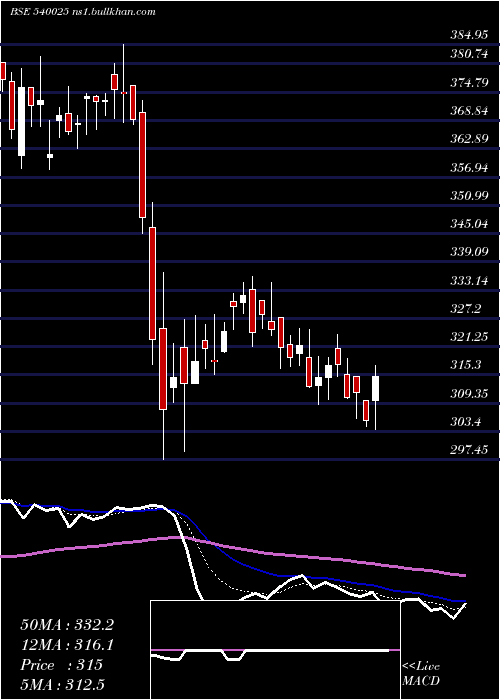
Task: Click the 12MA : 316.1 readout
Action: pyautogui.click(x=67, y=645)
